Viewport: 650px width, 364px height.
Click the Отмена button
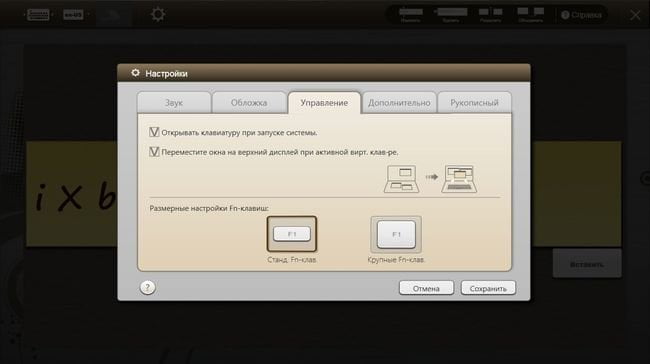coord(426,288)
